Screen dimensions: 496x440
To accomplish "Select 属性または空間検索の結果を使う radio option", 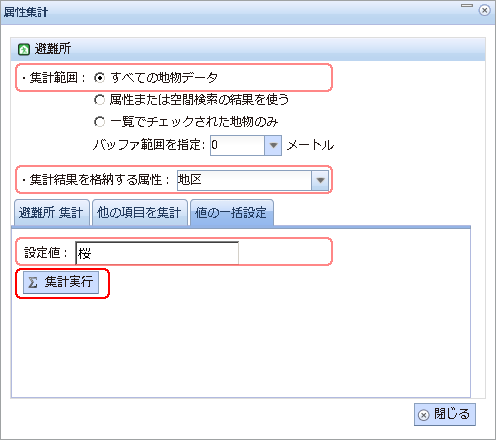I will tap(99, 99).
